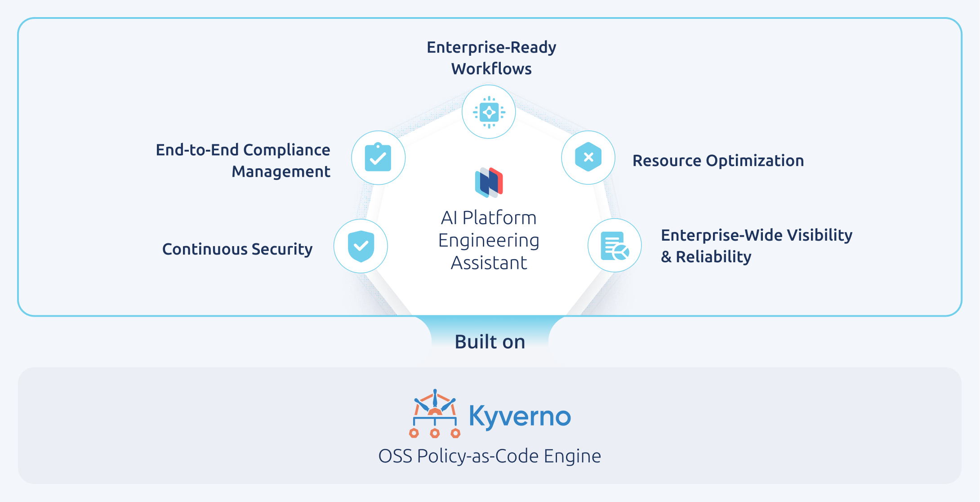Screen dimensions: 980x502
Task: Click the visibility report chart icon
Action: coord(615,246)
